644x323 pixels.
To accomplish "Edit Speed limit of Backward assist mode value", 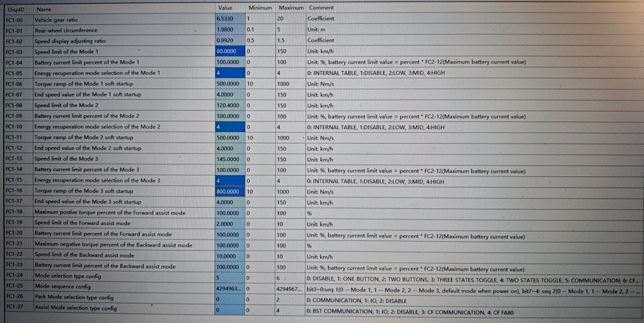I will point(230,256).
